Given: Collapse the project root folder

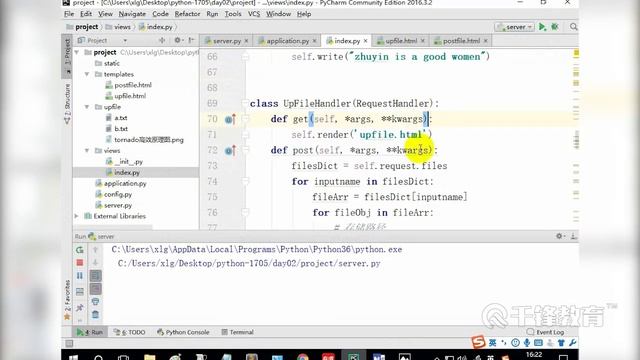Looking at the screenshot, I should tap(77, 52).
